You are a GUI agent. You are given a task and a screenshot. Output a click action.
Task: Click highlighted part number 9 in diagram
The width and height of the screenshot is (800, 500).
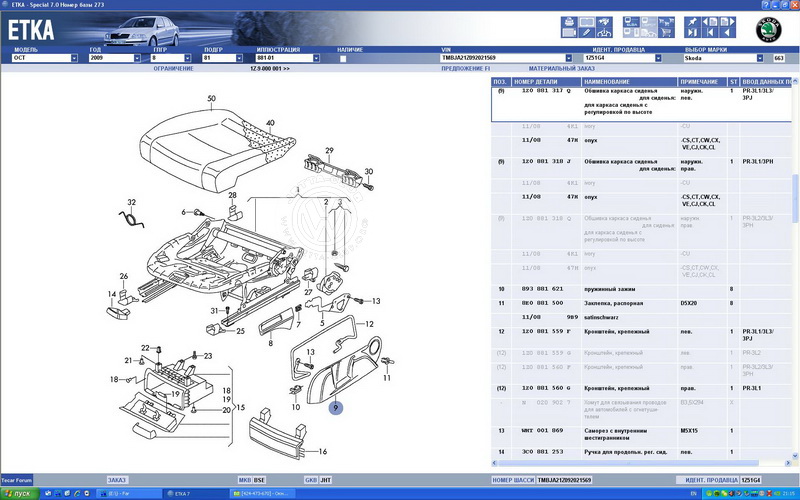(x=336, y=408)
